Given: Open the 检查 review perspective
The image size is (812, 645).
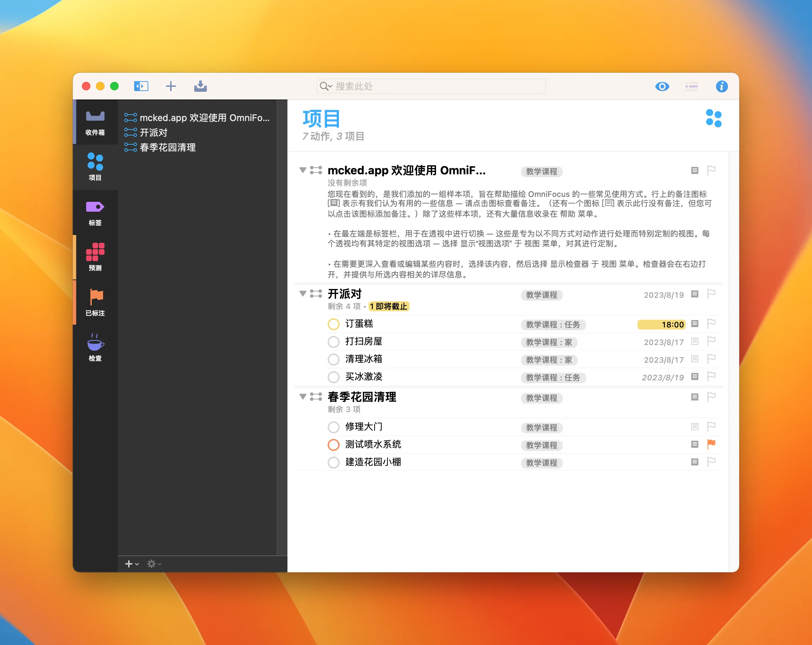Looking at the screenshot, I should (x=95, y=347).
